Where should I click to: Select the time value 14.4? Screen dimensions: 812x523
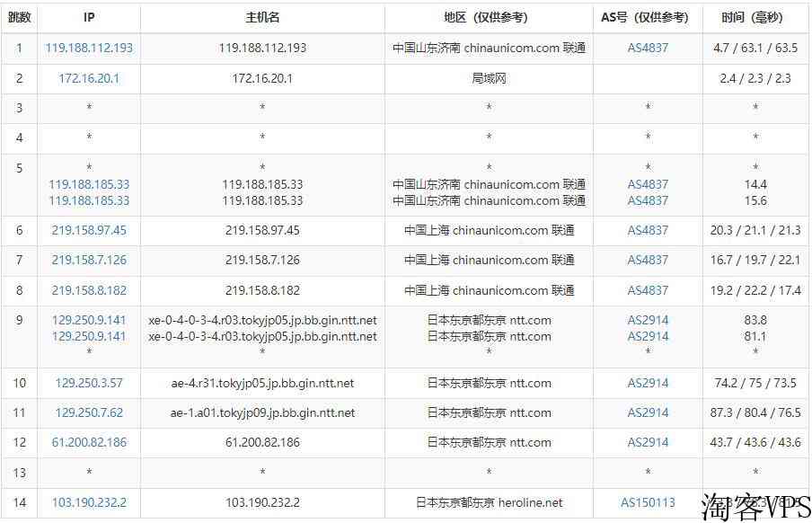click(x=755, y=184)
